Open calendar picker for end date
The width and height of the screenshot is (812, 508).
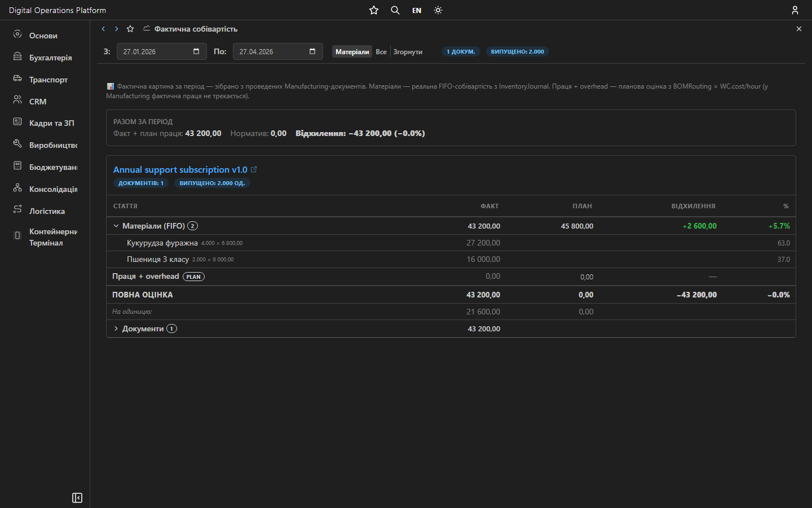click(x=312, y=51)
